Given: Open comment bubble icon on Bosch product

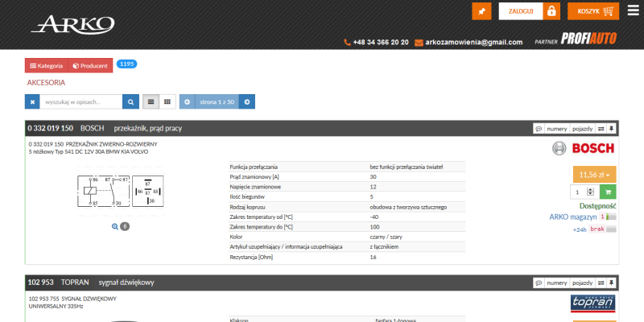Looking at the screenshot, I should tap(539, 129).
